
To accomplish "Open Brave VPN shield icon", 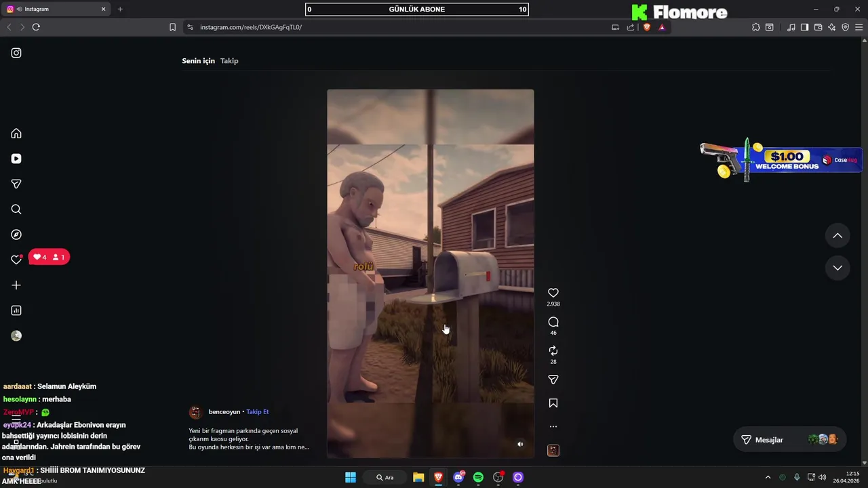I will pyautogui.click(x=845, y=27).
